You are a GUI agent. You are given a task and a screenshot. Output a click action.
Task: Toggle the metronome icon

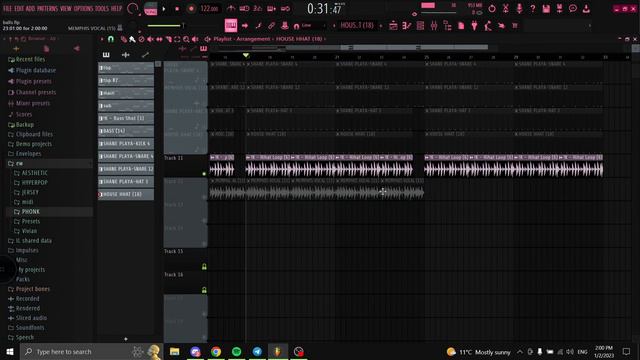click(x=231, y=9)
